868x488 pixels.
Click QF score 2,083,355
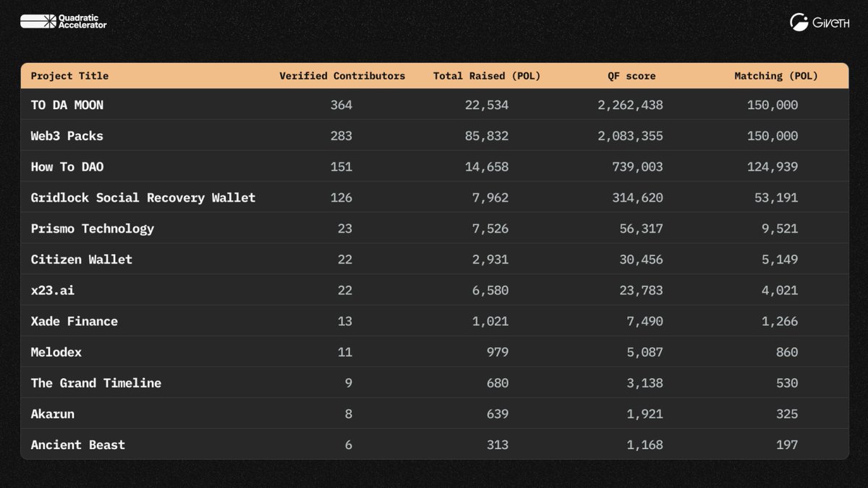point(630,136)
